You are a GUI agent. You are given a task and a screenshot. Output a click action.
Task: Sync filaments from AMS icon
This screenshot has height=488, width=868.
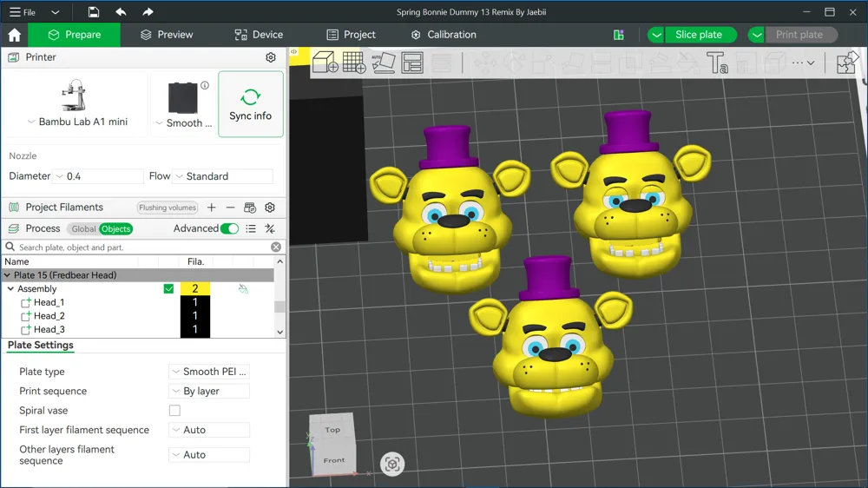tap(250, 208)
